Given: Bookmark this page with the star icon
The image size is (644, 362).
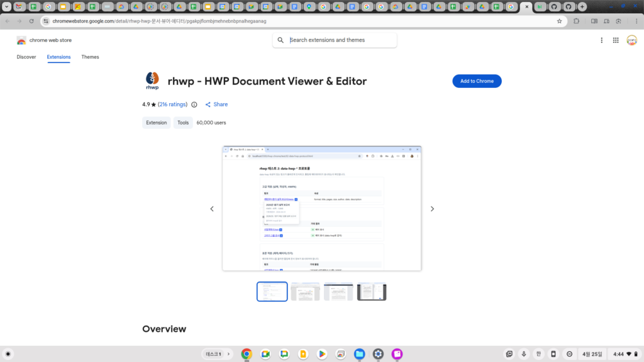Looking at the screenshot, I should pyautogui.click(x=559, y=21).
